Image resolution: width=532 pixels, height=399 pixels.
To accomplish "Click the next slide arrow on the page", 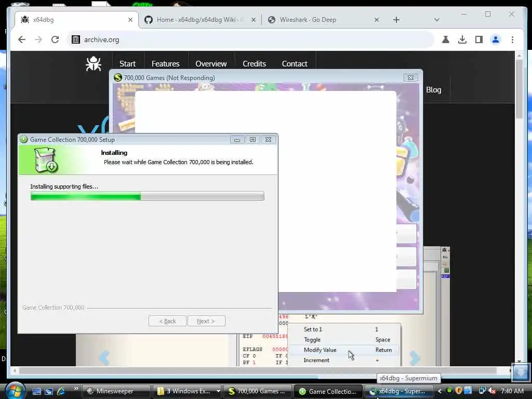I will 415,357.
